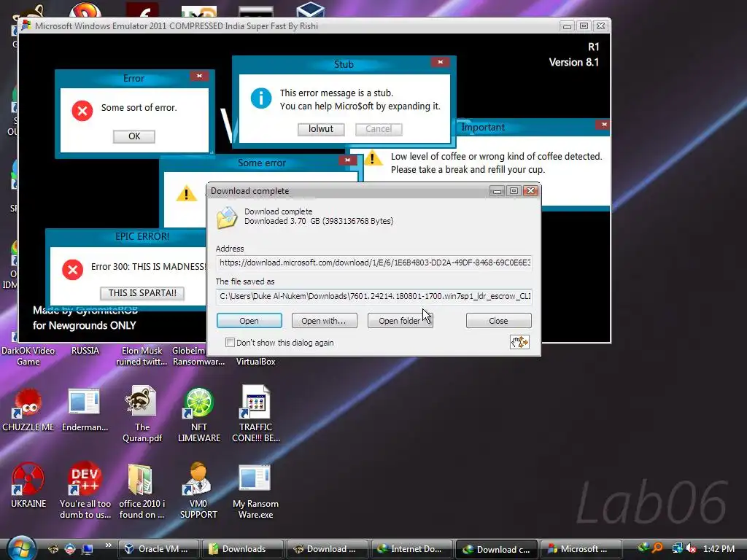Select Elon Musk ruined twitt... icon label
Screen dimensions: 747x560
[142, 356]
